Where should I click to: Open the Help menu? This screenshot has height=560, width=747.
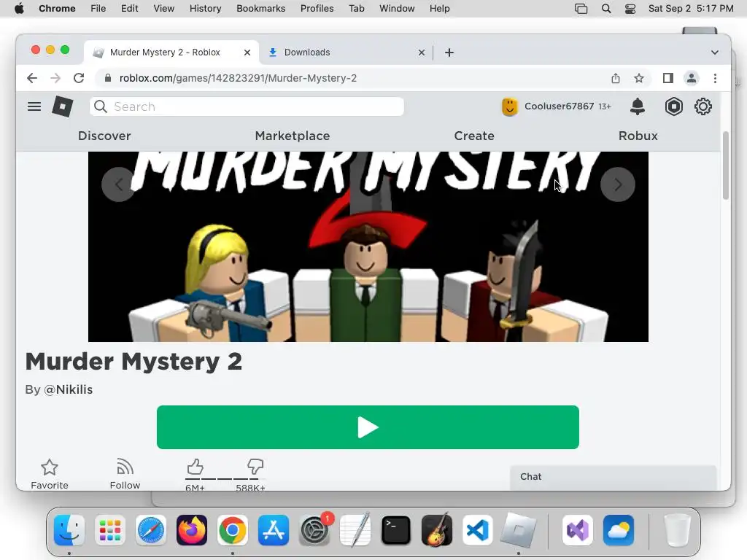[439, 9]
